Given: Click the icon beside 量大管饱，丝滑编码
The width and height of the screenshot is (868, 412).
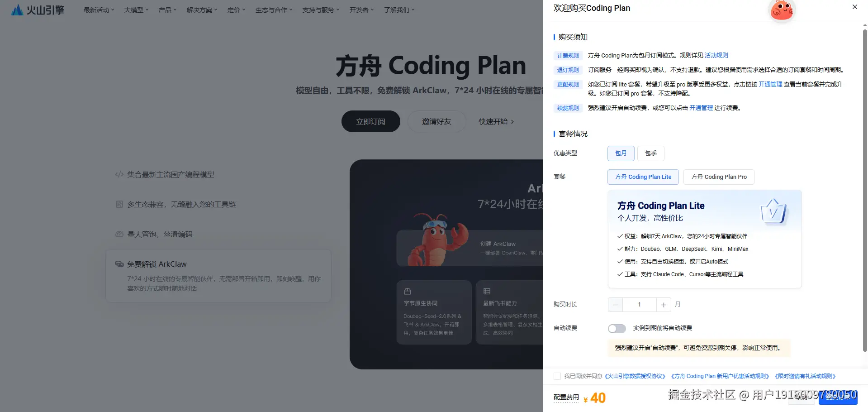Looking at the screenshot, I should click(x=119, y=234).
